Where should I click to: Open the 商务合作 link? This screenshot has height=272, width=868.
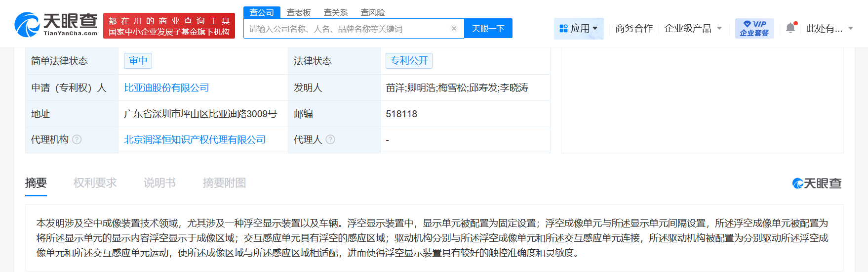click(634, 29)
